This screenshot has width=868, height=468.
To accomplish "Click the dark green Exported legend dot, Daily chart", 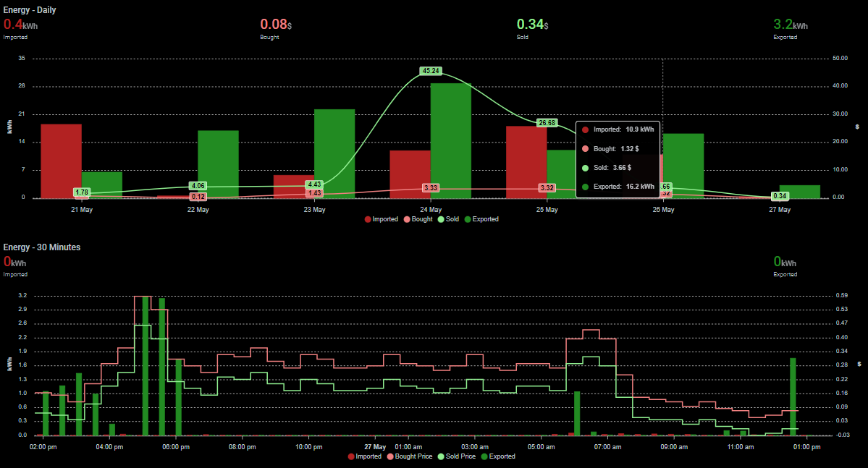I will point(467,218).
